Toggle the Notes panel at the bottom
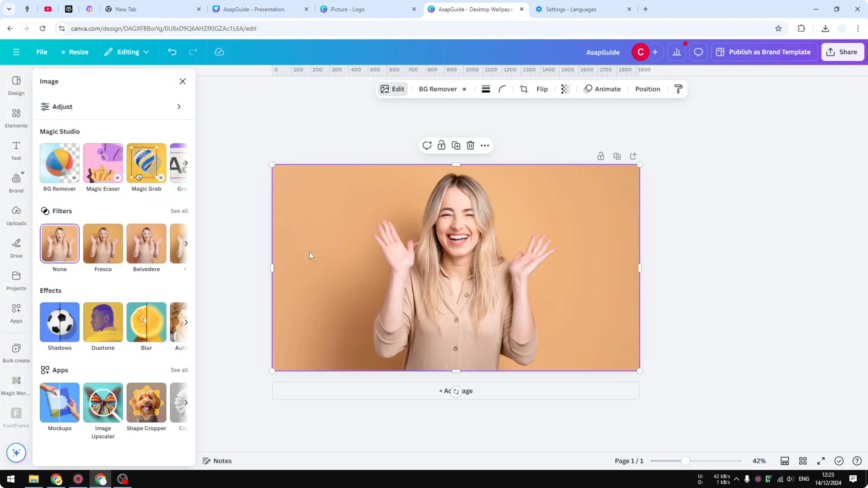The height and width of the screenshot is (488, 868). [x=217, y=461]
